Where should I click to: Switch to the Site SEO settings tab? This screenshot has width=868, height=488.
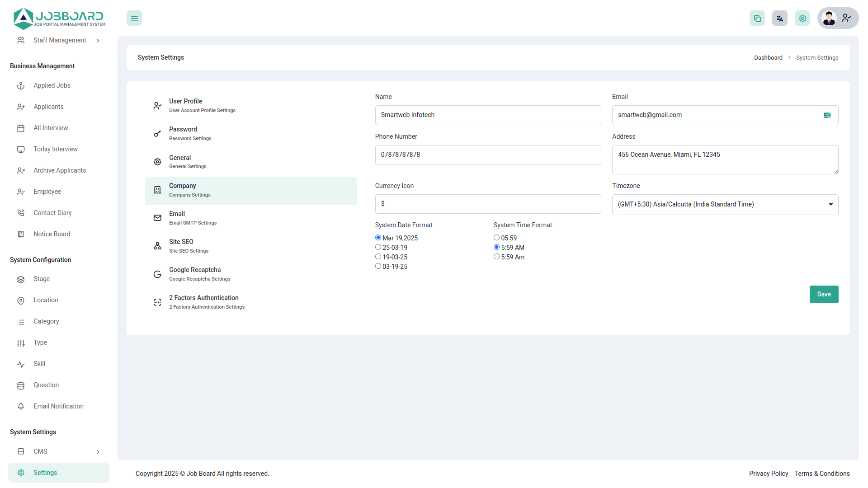pos(189,246)
